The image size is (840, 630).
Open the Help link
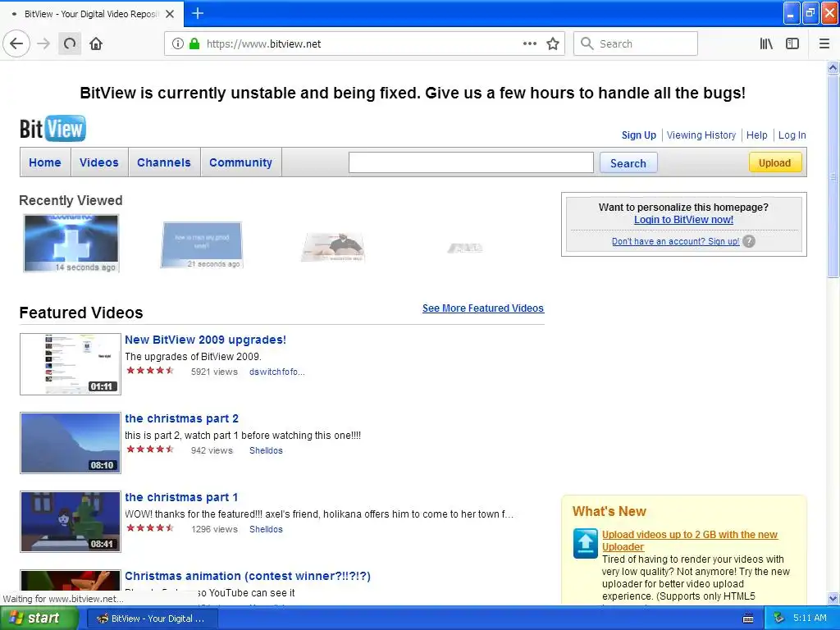(x=757, y=135)
